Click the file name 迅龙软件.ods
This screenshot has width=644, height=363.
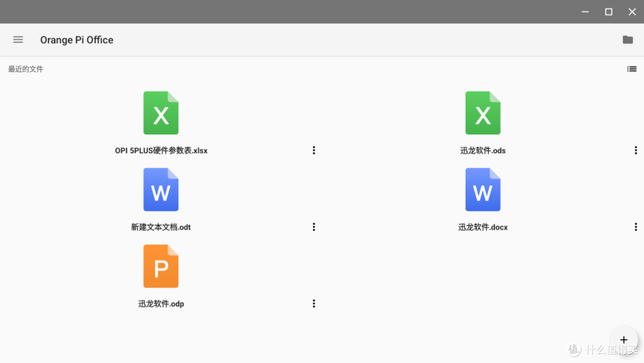click(x=483, y=150)
